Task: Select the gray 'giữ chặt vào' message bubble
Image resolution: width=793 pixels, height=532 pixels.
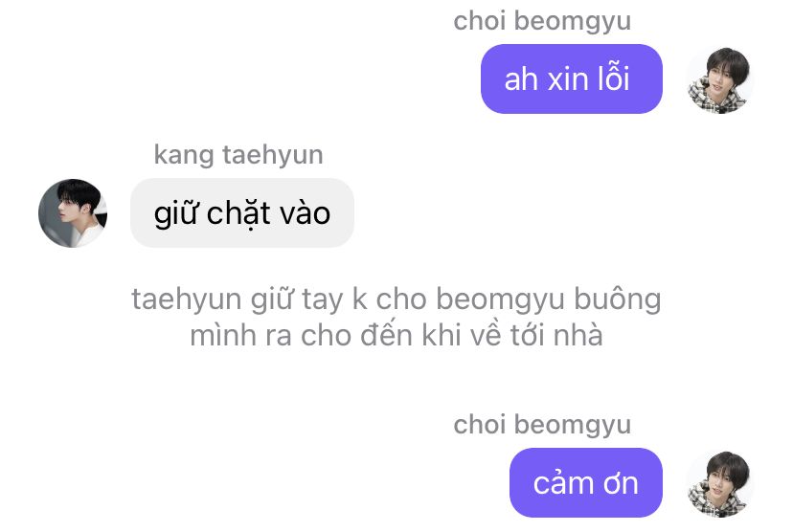Action: pyautogui.click(x=242, y=212)
